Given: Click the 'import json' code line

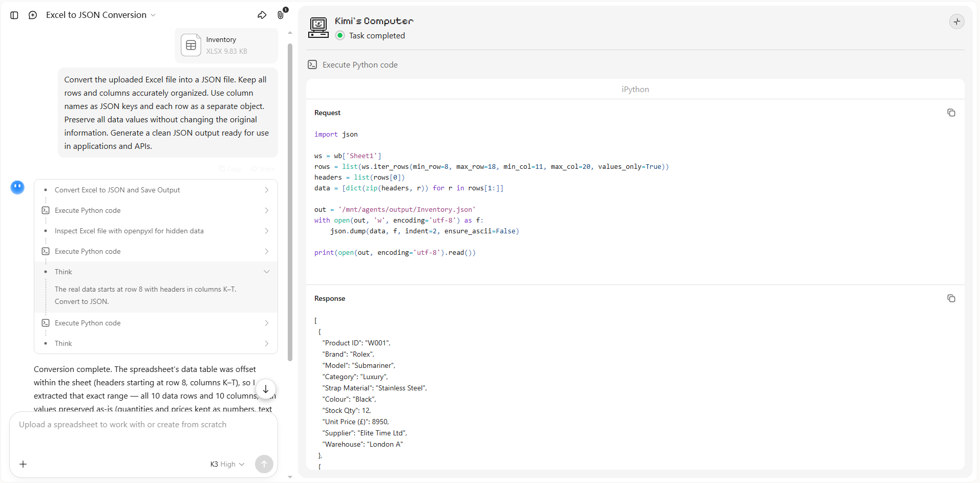Looking at the screenshot, I should coord(336,134).
